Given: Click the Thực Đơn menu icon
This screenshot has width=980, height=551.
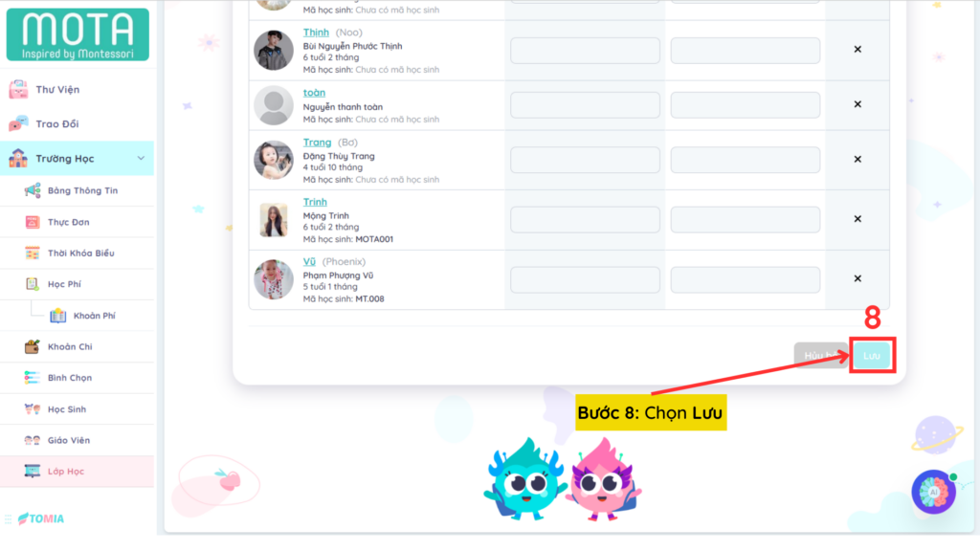Looking at the screenshot, I should coord(33,222).
